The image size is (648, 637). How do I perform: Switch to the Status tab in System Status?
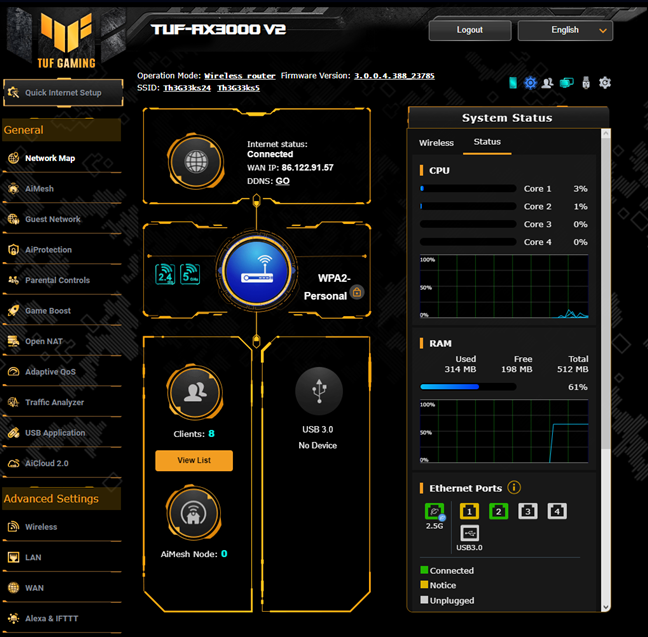487,142
